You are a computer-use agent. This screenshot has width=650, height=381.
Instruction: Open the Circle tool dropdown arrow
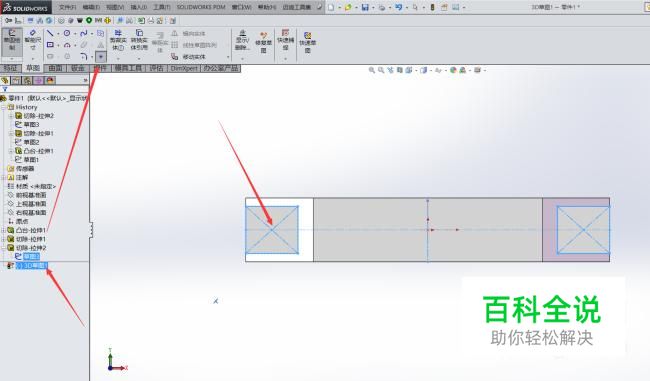pyautogui.click(x=75, y=34)
